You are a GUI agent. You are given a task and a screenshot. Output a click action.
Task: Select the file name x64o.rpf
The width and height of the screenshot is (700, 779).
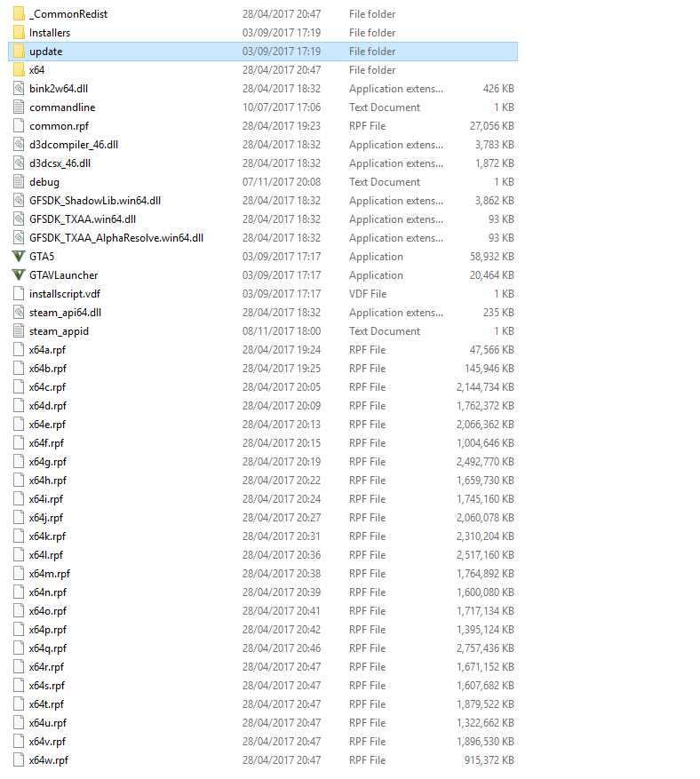48,611
